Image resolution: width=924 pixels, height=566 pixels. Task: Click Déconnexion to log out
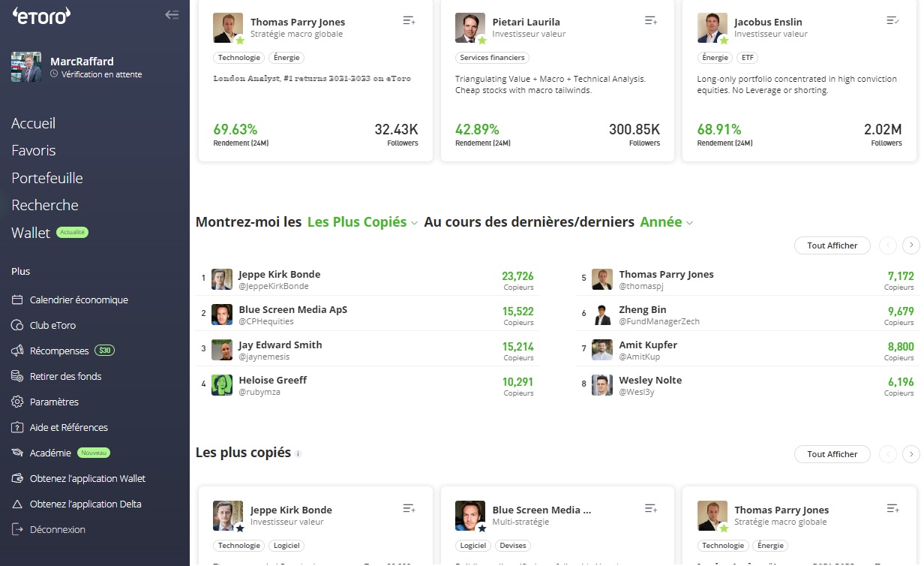[58, 530]
